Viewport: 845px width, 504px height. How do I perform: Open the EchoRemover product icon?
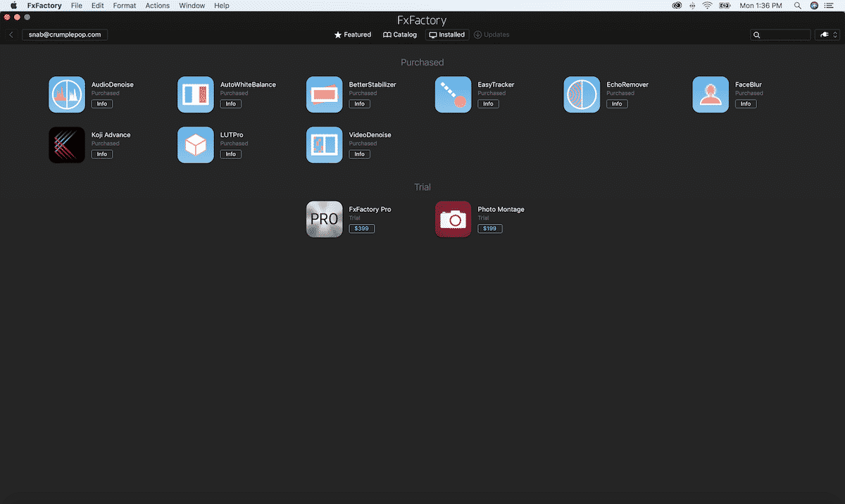pos(582,94)
